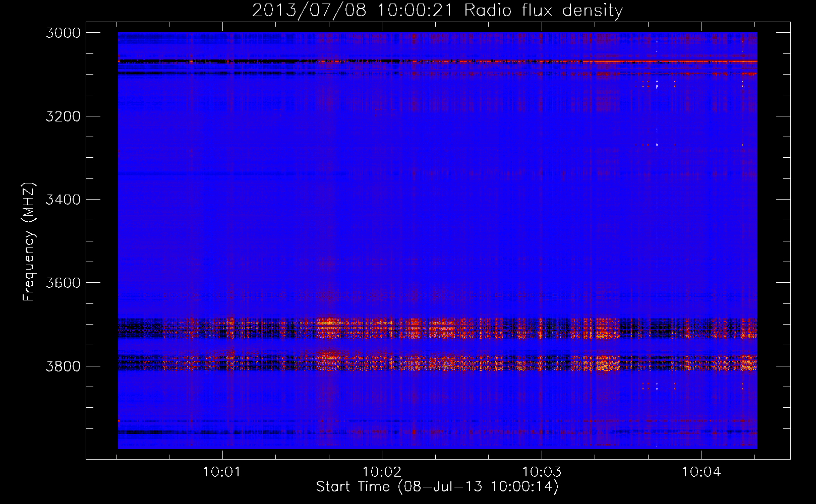The width and height of the screenshot is (816, 504).
Task: Click the 'Frequency (MHZ)' axis title
Action: pos(29,242)
